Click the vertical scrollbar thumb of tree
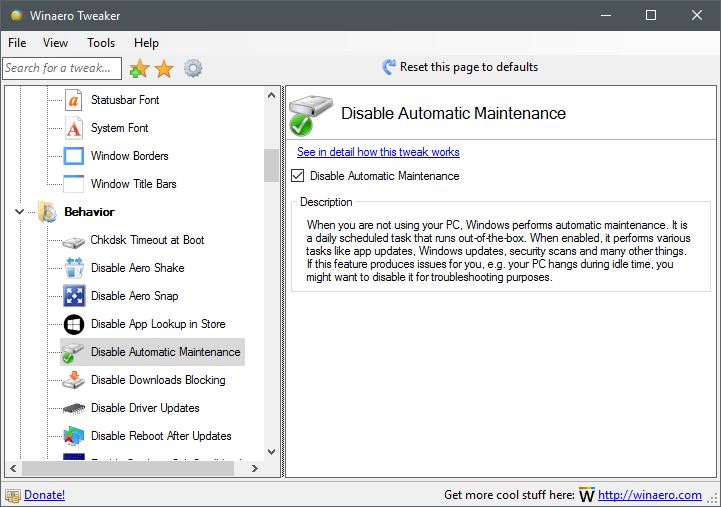Viewport: 721px width, 507px height. pos(271,165)
